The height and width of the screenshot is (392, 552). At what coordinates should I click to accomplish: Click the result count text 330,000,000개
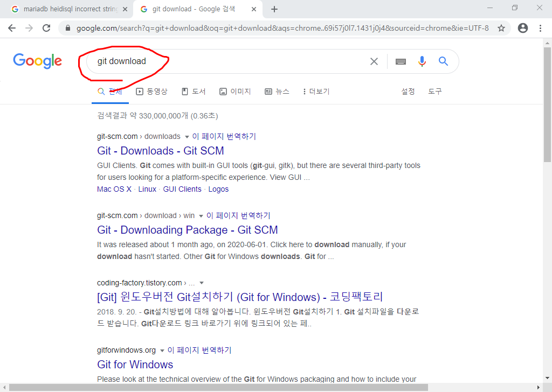click(164, 116)
